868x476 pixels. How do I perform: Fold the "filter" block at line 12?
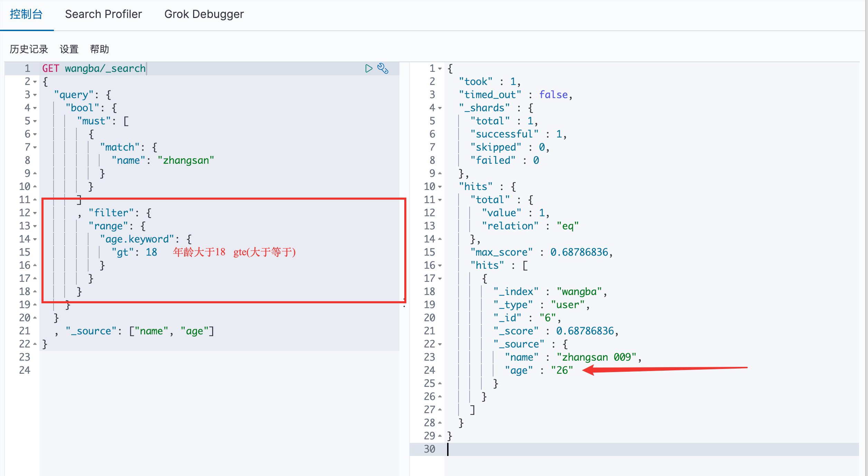[35, 213]
